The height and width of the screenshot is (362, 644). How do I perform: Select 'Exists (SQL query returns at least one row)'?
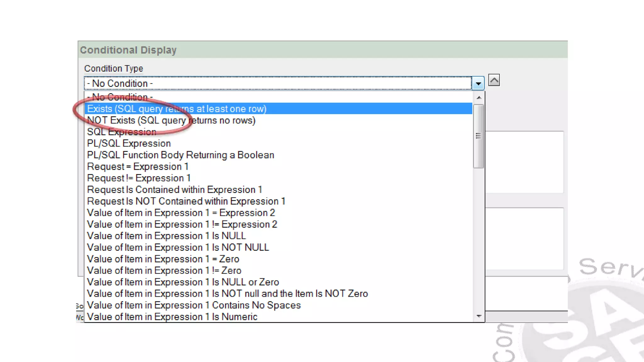pos(177,109)
